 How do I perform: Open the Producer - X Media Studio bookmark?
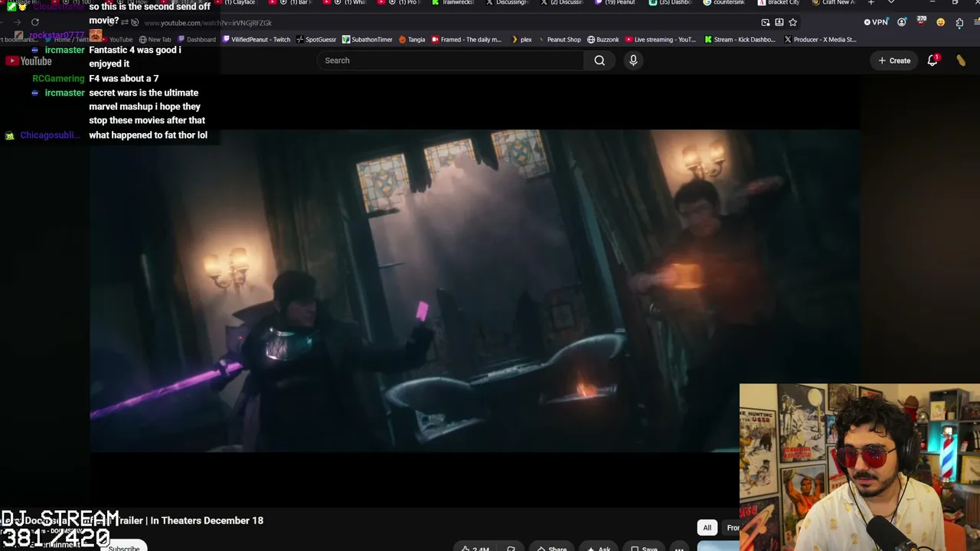point(820,40)
